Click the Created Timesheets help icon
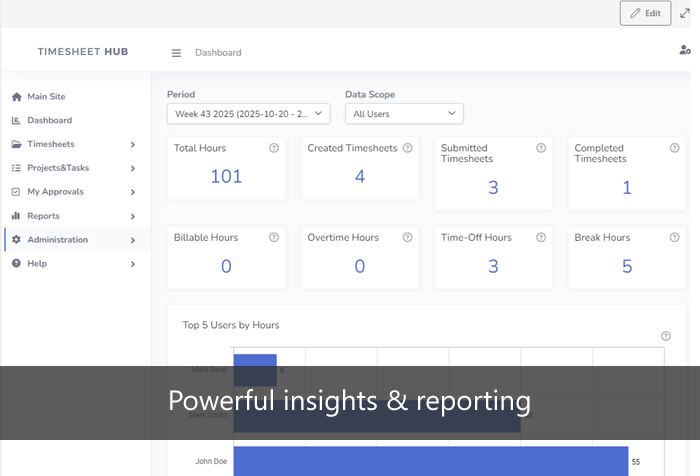Image resolution: width=700 pixels, height=476 pixels. tap(407, 148)
